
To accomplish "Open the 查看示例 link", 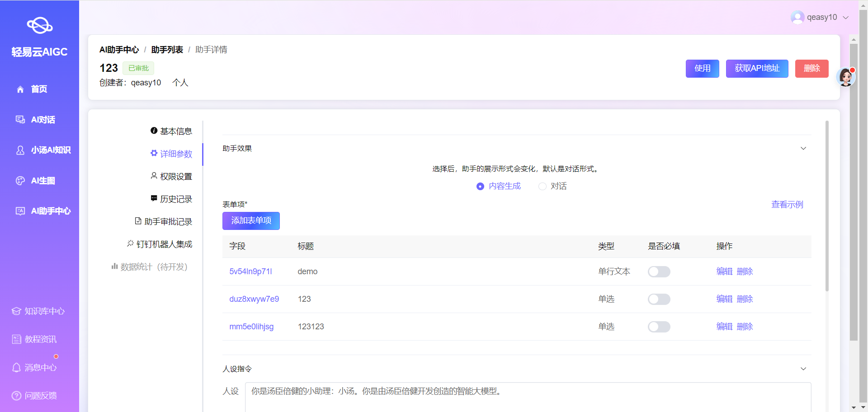I will coord(787,205).
